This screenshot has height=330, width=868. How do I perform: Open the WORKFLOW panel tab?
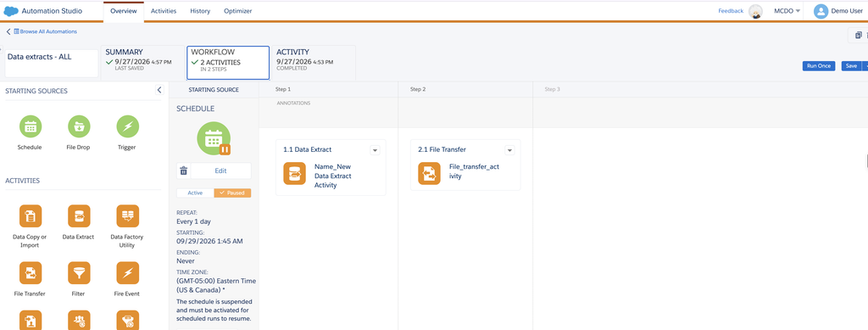click(x=228, y=63)
